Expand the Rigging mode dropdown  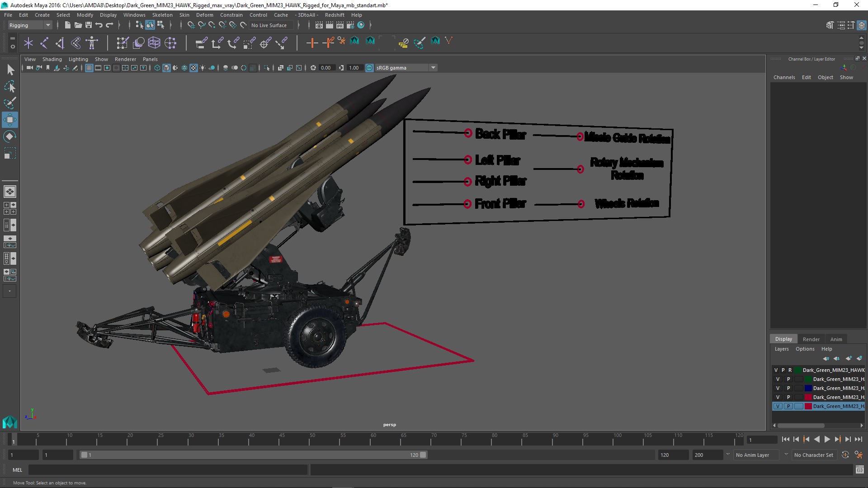(47, 24)
